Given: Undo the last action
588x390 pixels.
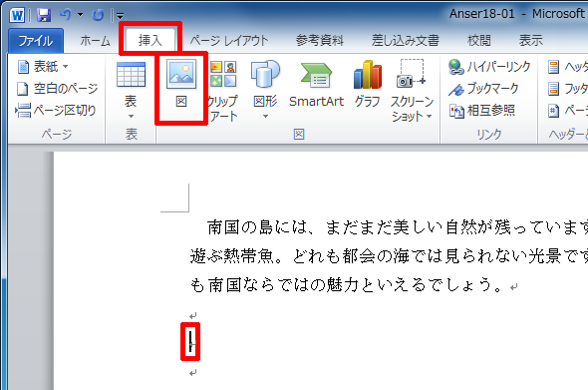Looking at the screenshot, I should 66,15.
